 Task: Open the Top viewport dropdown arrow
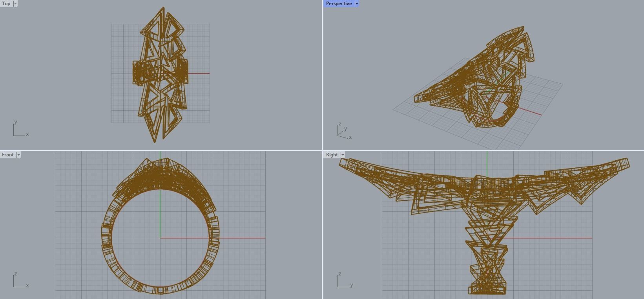tap(15, 4)
